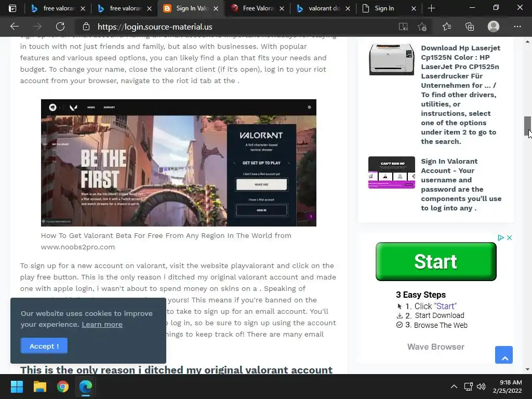Open AdChoices info triangle icon
Screen dimensions: 532x399
point(500,237)
